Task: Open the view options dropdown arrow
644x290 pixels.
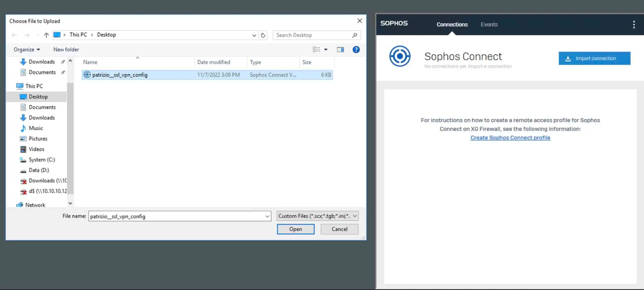Action: point(326,50)
